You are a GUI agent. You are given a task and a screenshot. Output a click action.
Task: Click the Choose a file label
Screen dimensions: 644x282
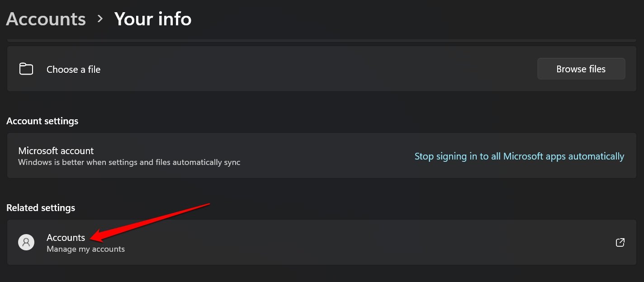click(x=73, y=70)
